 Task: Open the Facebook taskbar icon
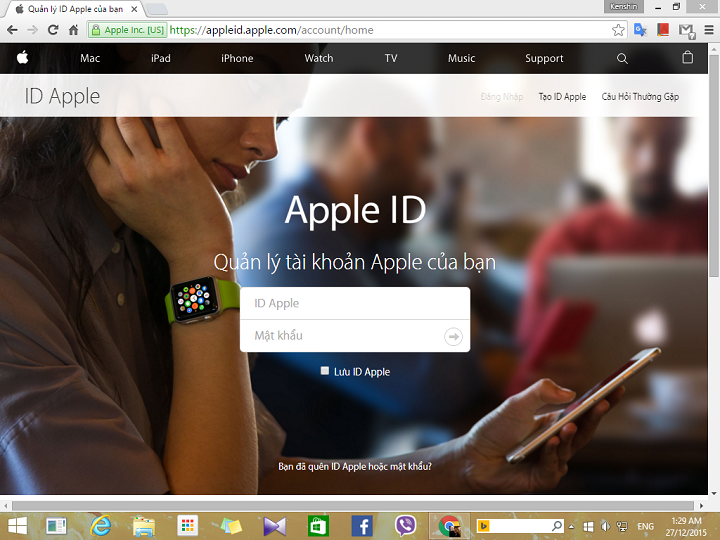[x=362, y=526]
